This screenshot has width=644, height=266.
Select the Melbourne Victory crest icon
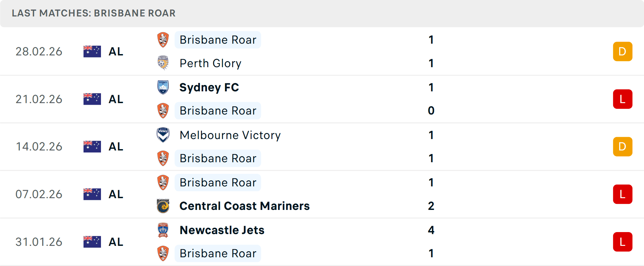[163, 135]
